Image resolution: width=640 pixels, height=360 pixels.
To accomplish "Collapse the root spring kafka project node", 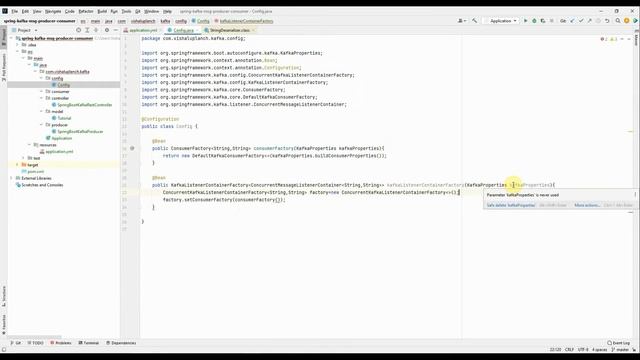I will point(11,38).
